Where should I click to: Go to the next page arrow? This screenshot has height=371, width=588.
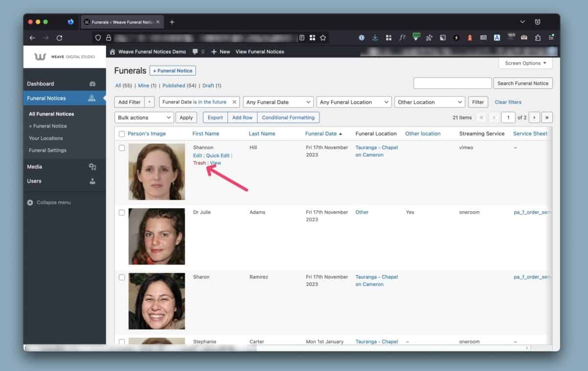[534, 118]
